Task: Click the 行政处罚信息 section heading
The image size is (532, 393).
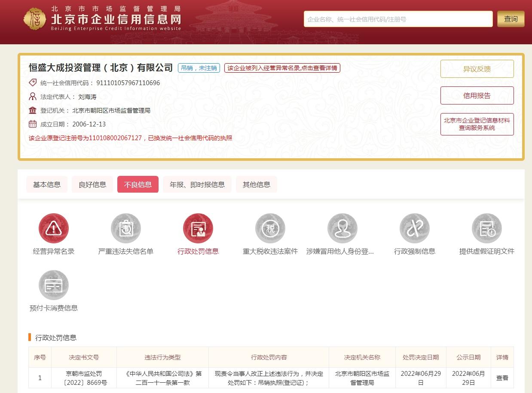Action: [56, 338]
